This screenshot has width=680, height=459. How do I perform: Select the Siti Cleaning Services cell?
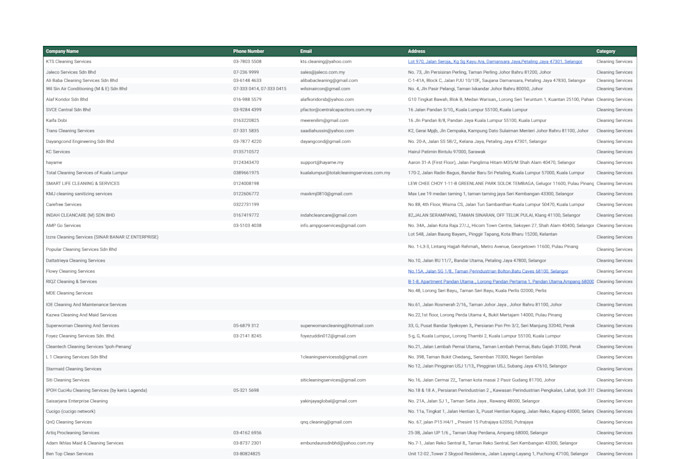pyautogui.click(x=68, y=380)
